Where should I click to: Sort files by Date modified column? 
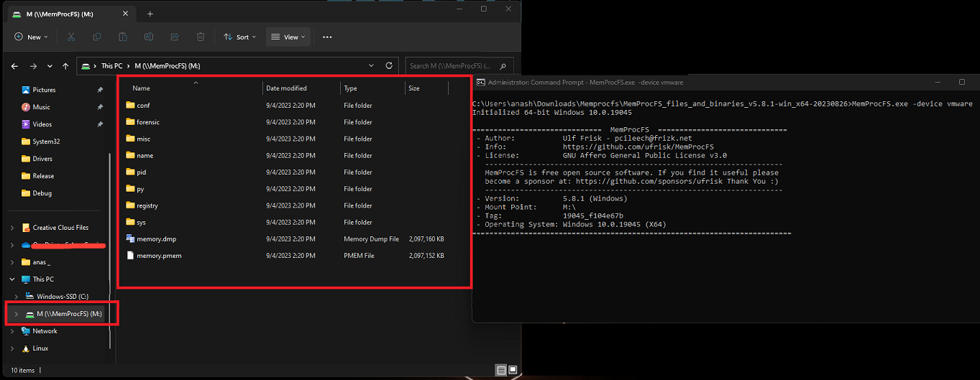pyautogui.click(x=286, y=88)
